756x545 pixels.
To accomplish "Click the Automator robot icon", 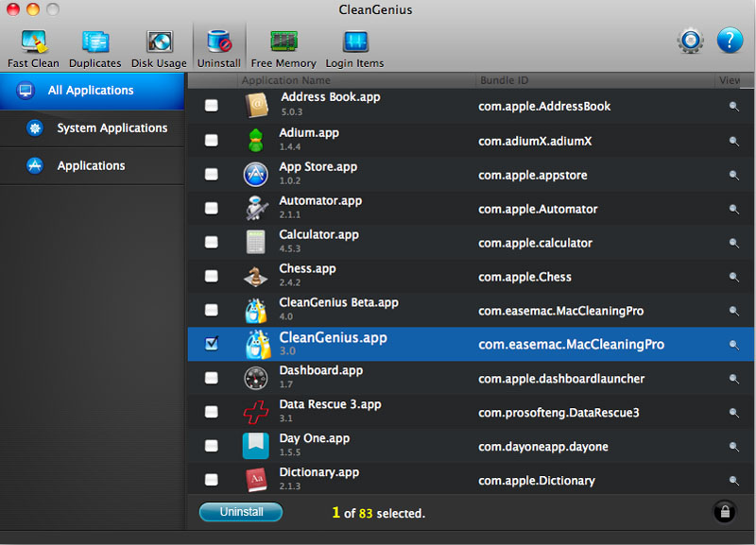I will point(256,208).
